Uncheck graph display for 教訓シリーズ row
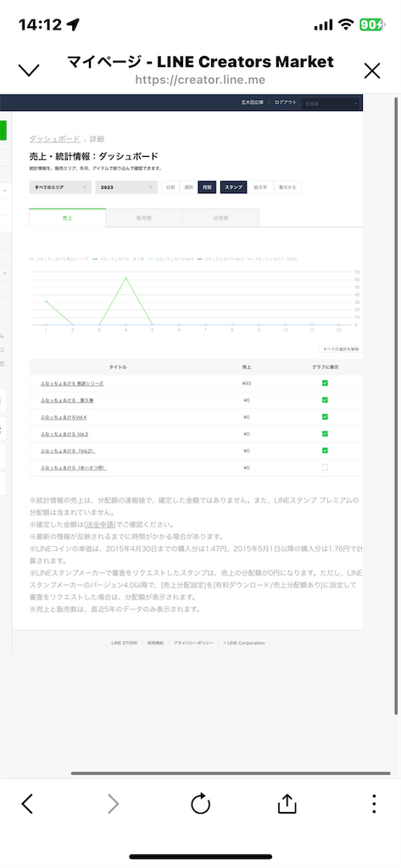The height and width of the screenshot is (868, 401). click(325, 383)
